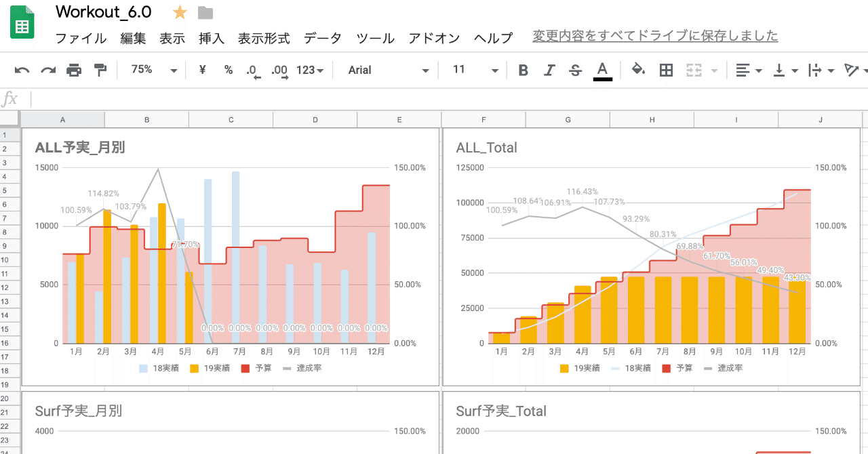This screenshot has height=454, width=868.
Task: Print the spreadsheet
Action: click(x=74, y=70)
